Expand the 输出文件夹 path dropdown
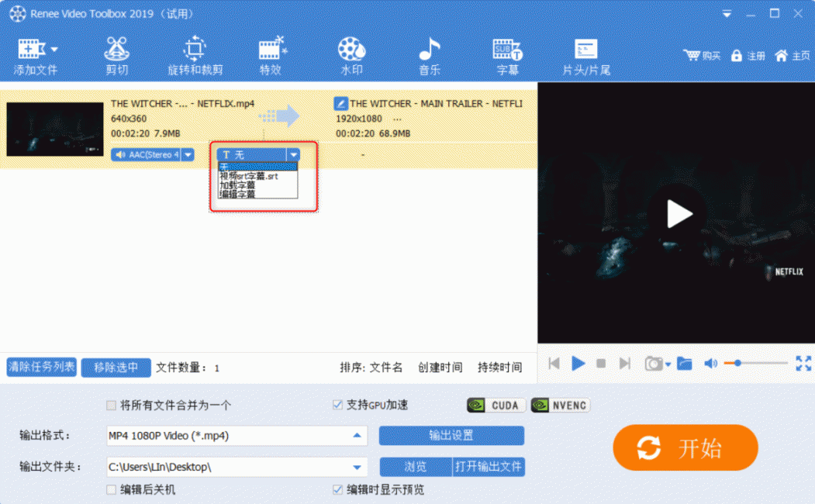815x504 pixels. pos(357,467)
